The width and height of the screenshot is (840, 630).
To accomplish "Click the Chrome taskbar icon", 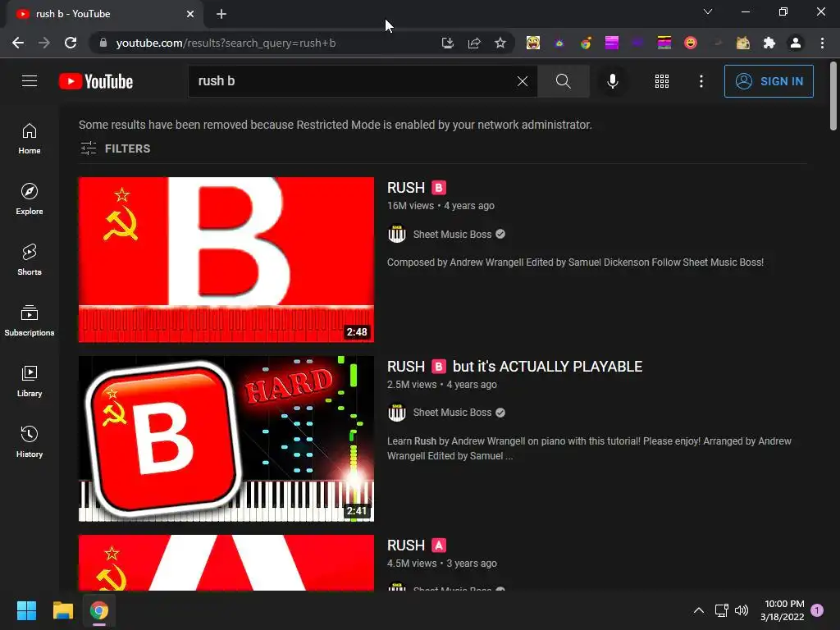I will 99,610.
